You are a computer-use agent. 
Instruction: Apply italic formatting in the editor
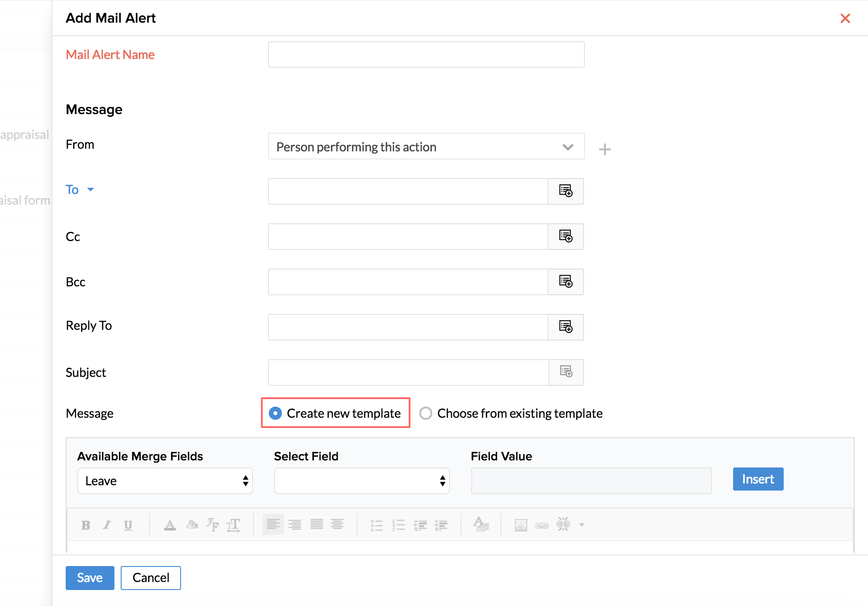tap(107, 524)
